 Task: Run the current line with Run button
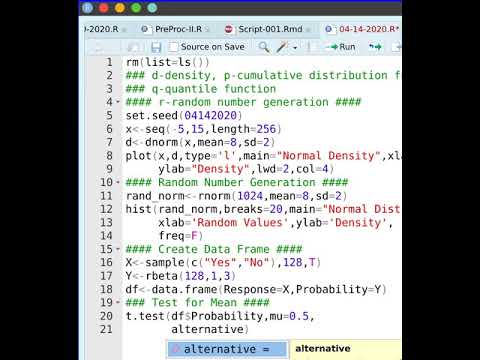(x=341, y=47)
